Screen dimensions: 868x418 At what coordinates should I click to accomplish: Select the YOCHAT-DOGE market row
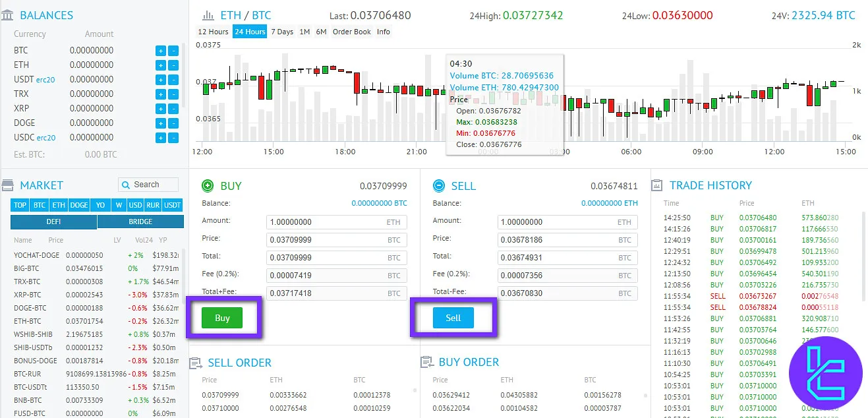97,255
